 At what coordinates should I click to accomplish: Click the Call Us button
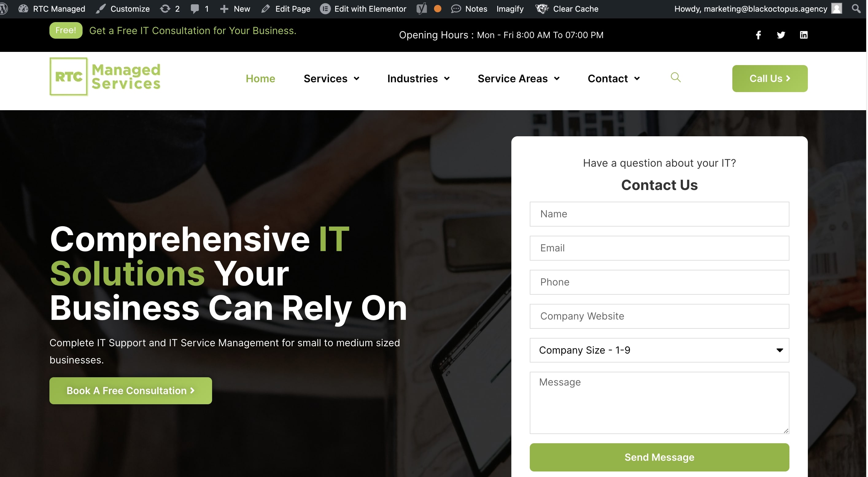point(769,79)
